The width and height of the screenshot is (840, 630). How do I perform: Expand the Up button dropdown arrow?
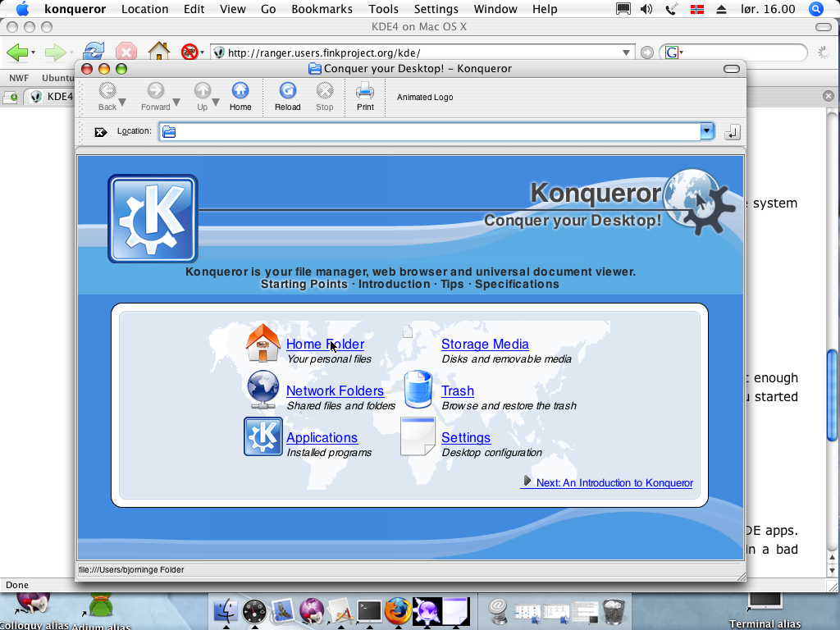[216, 102]
